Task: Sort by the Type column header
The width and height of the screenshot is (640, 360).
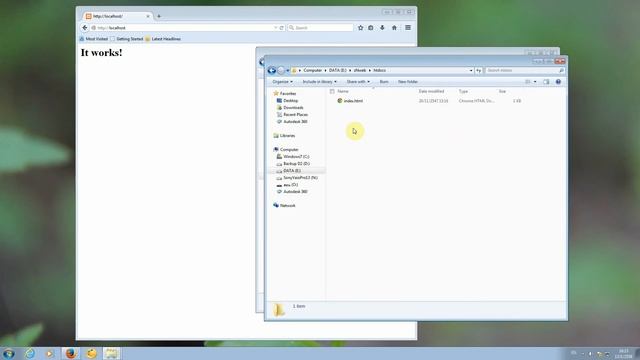Action: (x=463, y=91)
